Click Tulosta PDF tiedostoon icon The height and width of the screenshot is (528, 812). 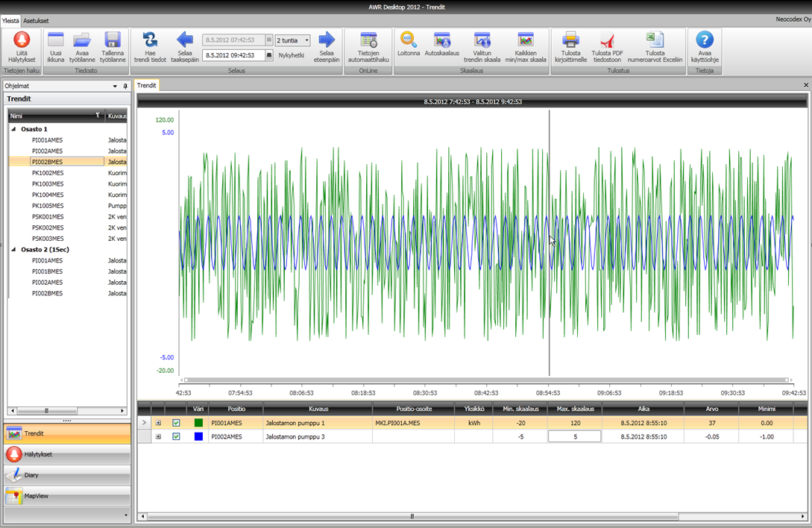[607, 40]
